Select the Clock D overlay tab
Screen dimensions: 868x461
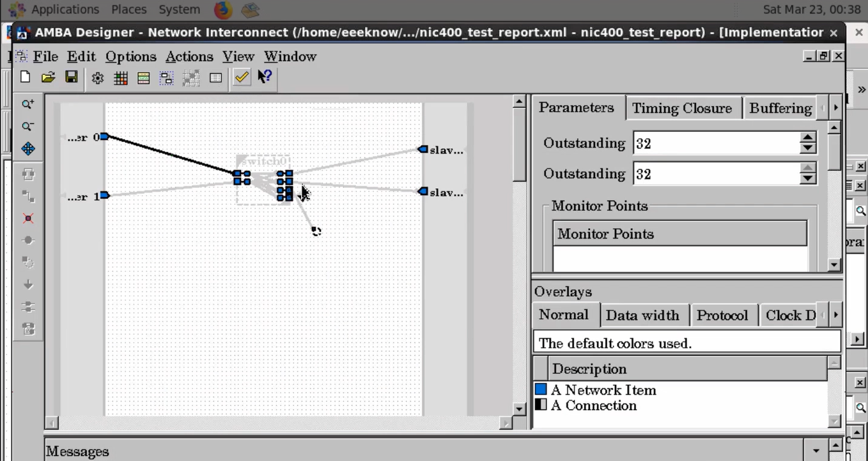pyautogui.click(x=790, y=315)
